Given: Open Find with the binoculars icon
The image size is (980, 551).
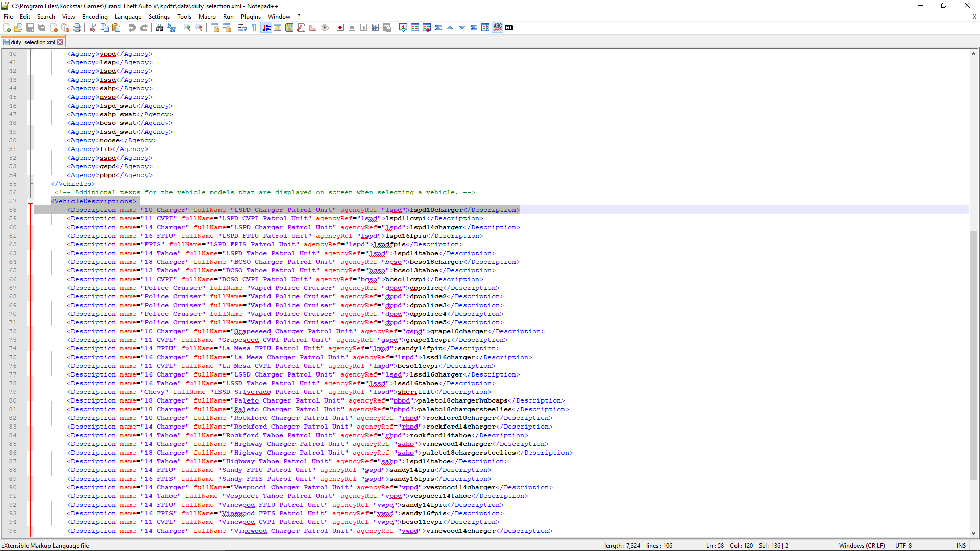Looking at the screenshot, I should (x=160, y=28).
